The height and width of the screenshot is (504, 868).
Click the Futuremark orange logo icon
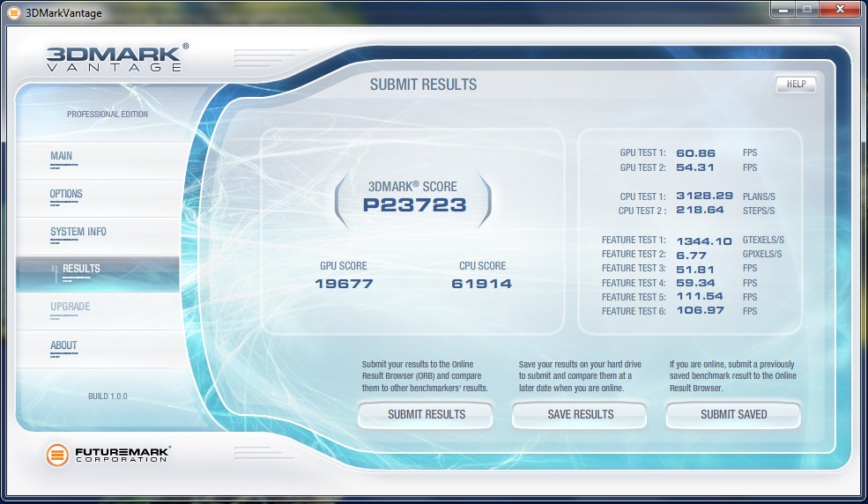(57, 455)
